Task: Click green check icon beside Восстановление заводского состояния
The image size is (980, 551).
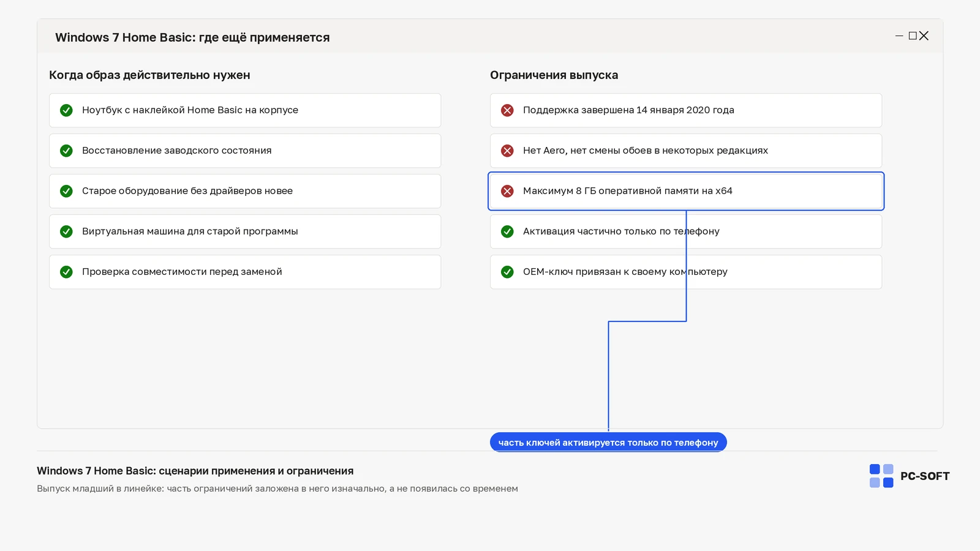Action: click(x=66, y=151)
